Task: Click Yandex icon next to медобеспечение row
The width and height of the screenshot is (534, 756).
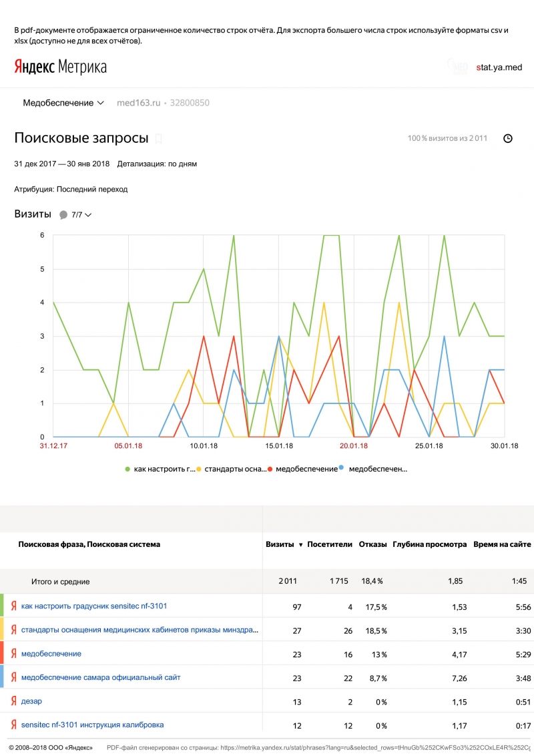Action: click(13, 654)
